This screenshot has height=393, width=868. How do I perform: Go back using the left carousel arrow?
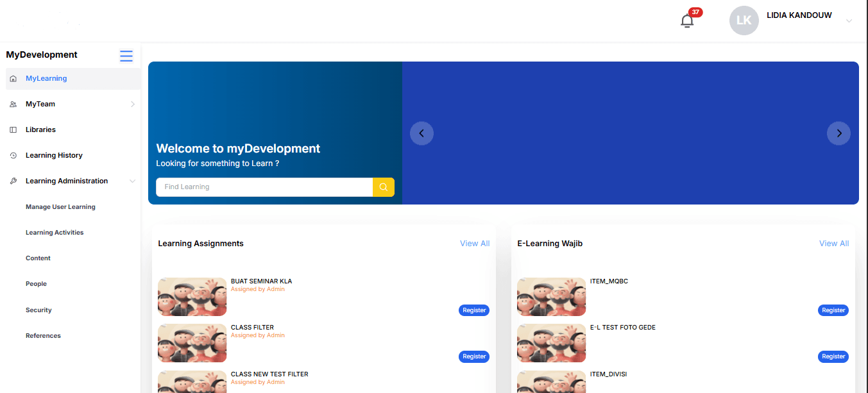pos(421,133)
